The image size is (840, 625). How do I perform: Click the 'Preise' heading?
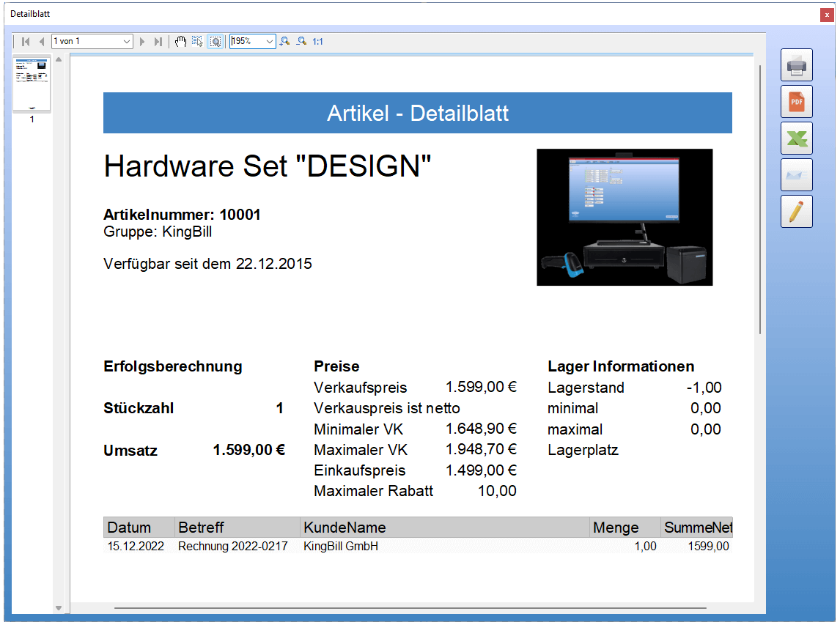(x=336, y=366)
